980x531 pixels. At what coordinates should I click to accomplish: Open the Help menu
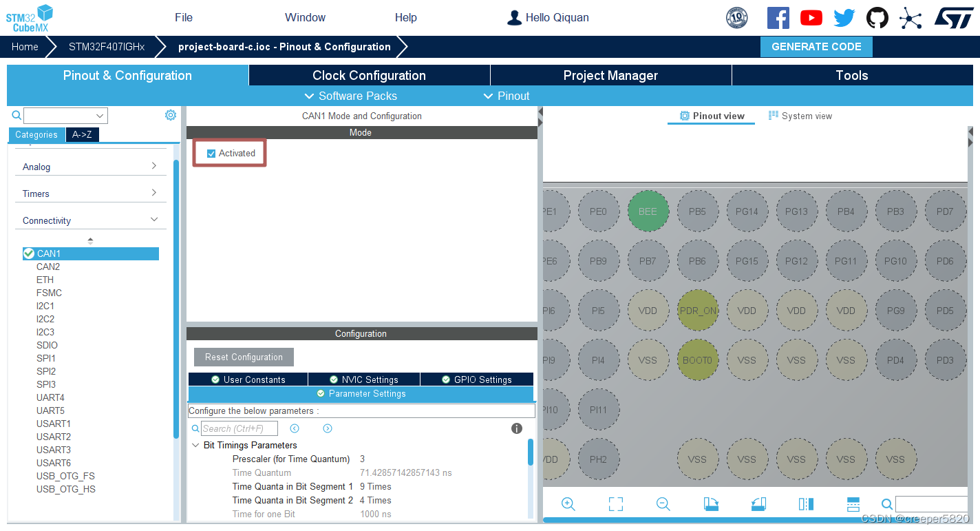[406, 18]
